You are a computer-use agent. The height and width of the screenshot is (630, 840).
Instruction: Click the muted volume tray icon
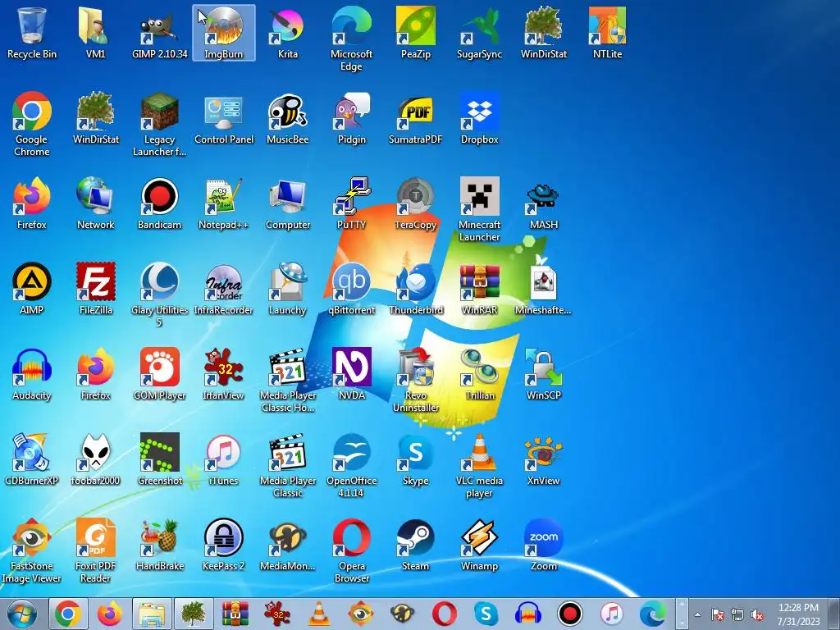coord(757,615)
